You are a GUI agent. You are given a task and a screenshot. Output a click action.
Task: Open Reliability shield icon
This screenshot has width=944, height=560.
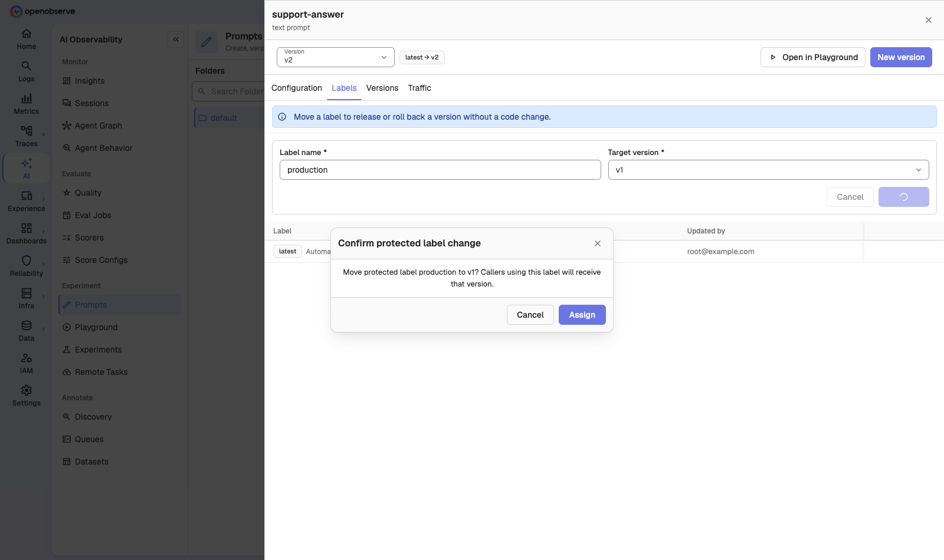(27, 261)
